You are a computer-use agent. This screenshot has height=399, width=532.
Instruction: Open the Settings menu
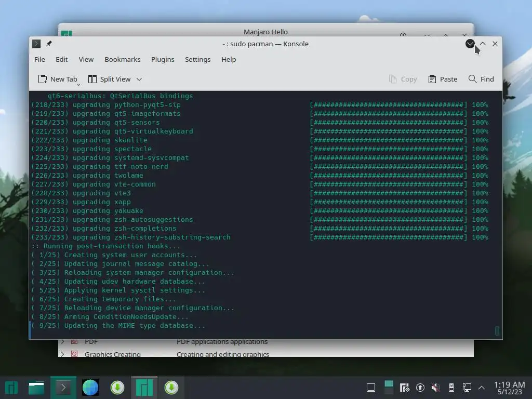(198, 59)
